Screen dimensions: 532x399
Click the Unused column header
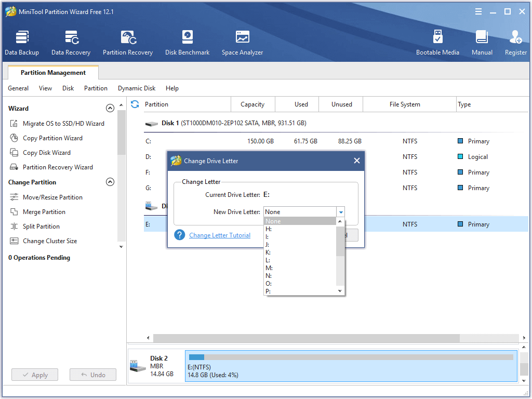pyautogui.click(x=341, y=104)
